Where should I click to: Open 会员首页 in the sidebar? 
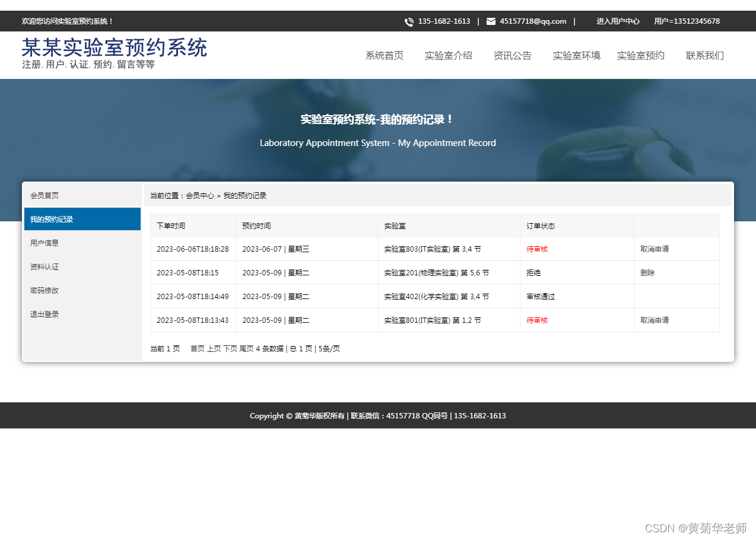click(x=44, y=195)
